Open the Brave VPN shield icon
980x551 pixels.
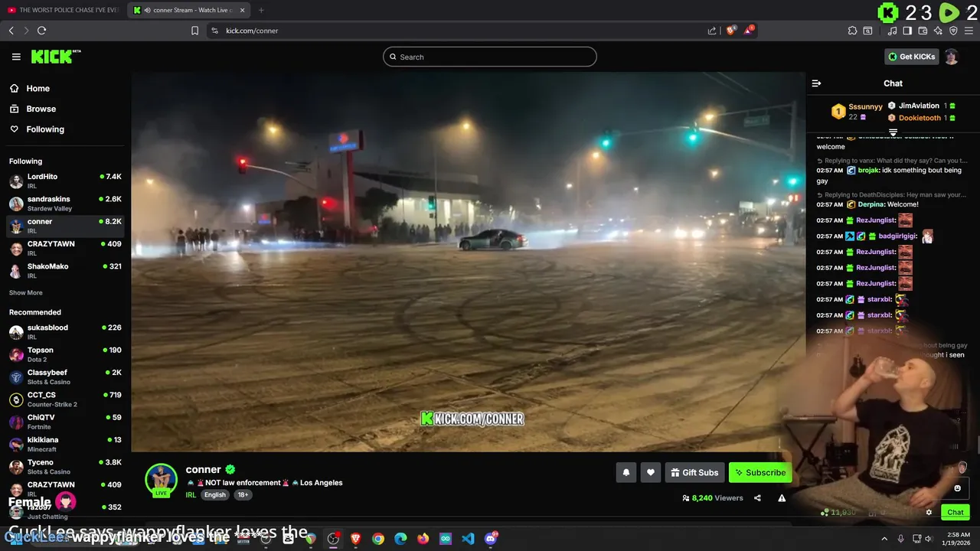pyautogui.click(x=953, y=31)
